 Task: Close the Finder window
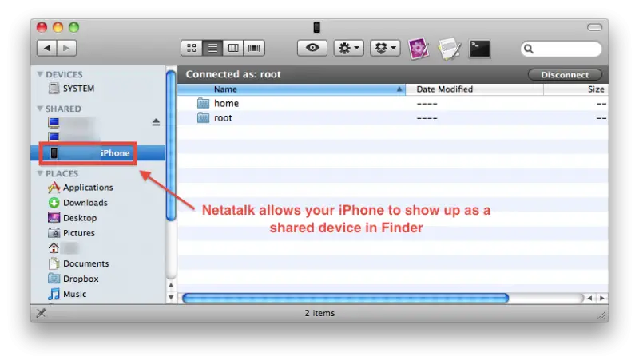coord(42,27)
